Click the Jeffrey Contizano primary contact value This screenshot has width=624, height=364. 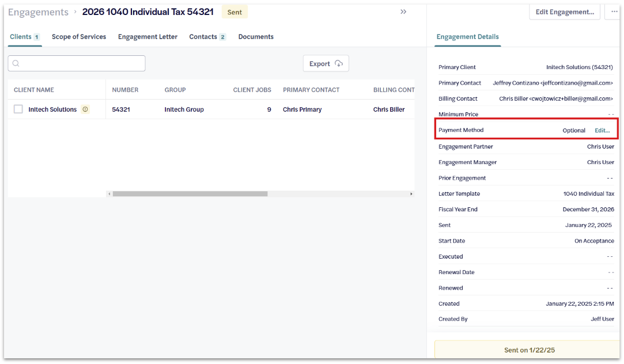[x=553, y=83]
